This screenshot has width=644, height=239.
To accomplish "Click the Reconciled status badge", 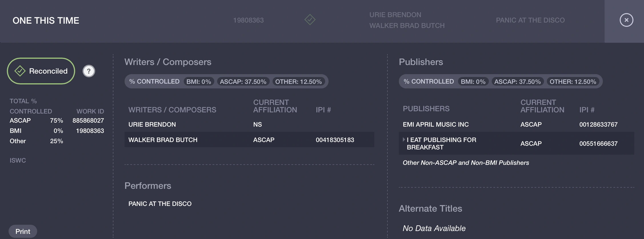I will (41, 71).
